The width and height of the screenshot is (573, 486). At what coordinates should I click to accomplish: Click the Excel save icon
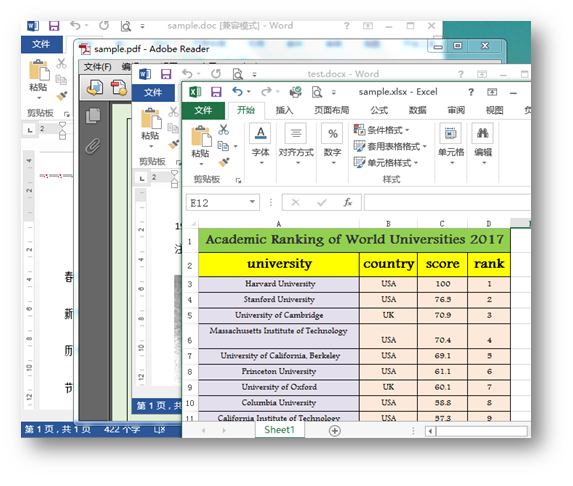tap(216, 92)
